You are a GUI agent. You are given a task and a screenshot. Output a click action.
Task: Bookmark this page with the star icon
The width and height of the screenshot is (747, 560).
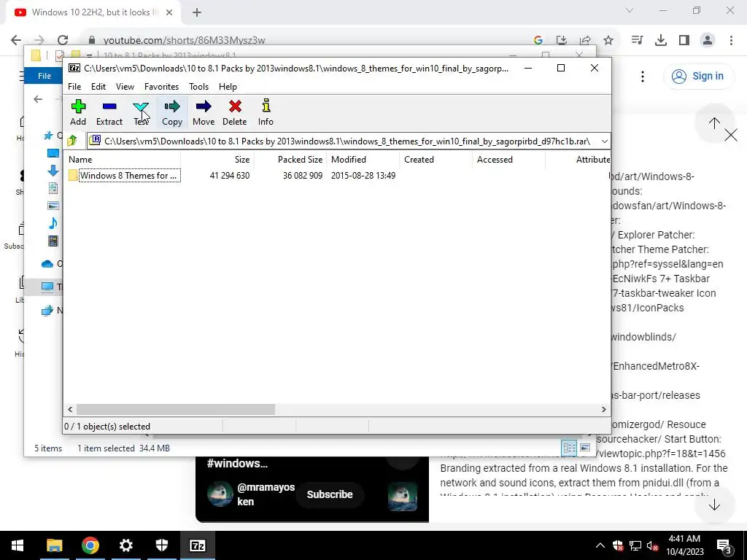[x=608, y=41]
